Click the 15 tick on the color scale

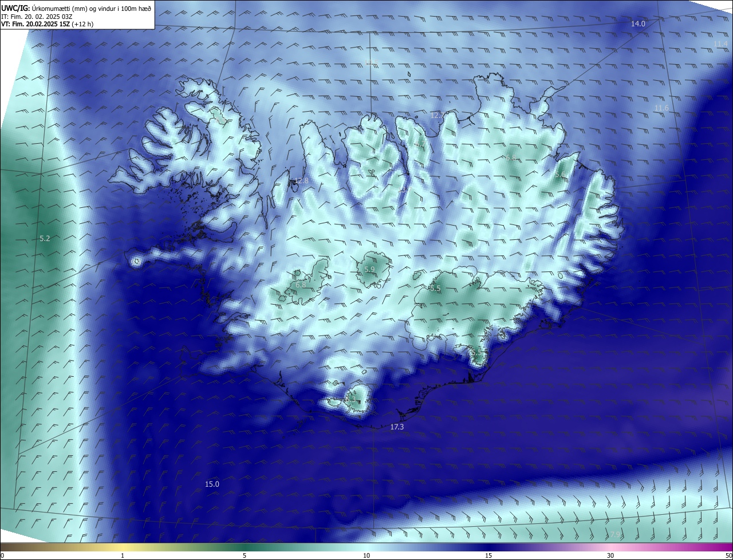pos(488,555)
